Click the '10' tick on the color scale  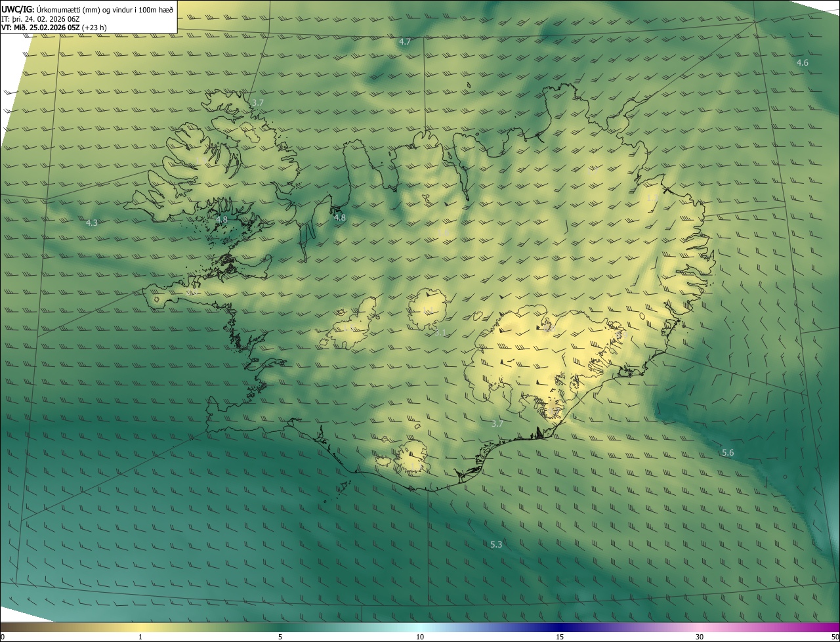pyautogui.click(x=420, y=637)
